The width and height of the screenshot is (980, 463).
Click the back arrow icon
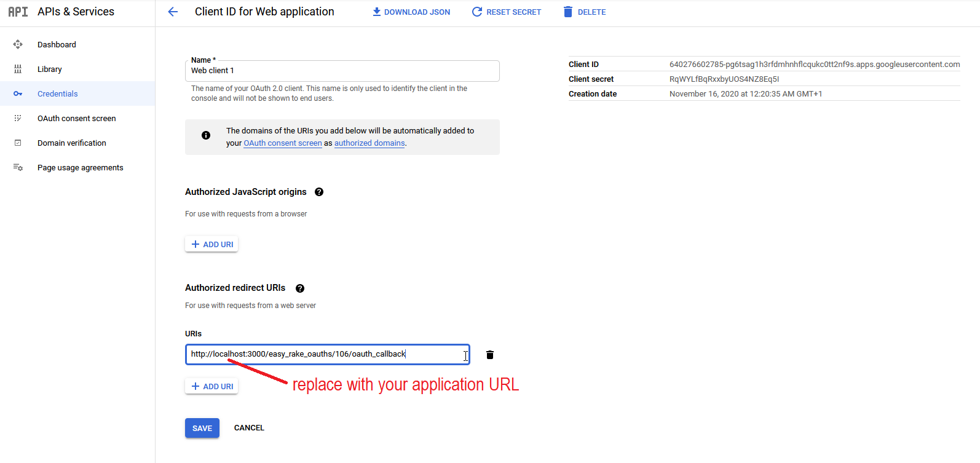[x=173, y=12]
